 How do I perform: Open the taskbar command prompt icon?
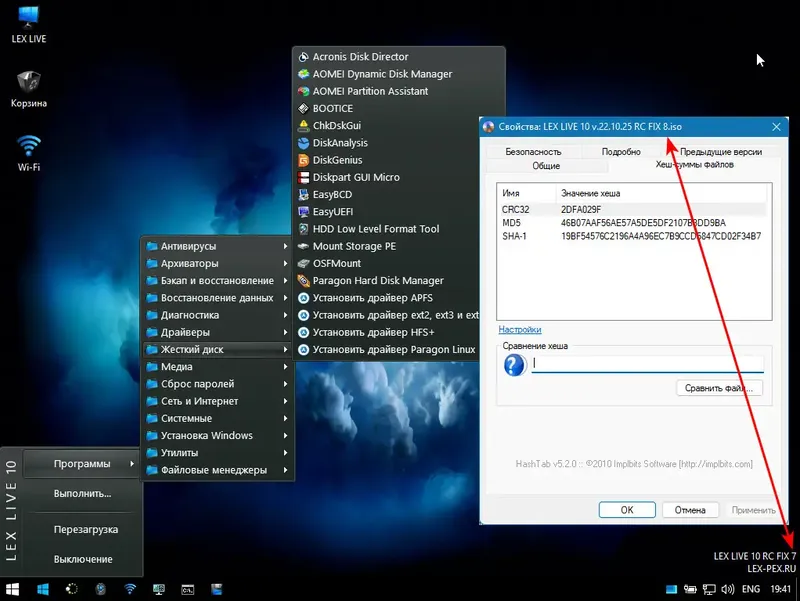(188, 590)
